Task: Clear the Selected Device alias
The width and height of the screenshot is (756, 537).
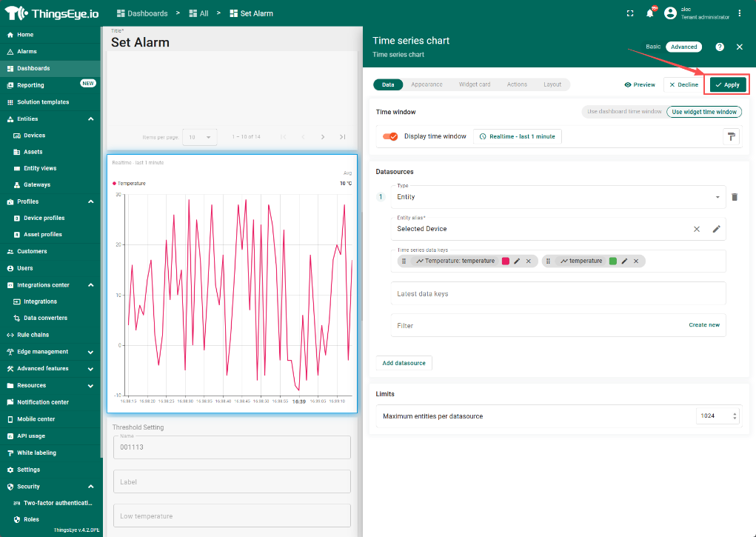Action: (x=696, y=229)
